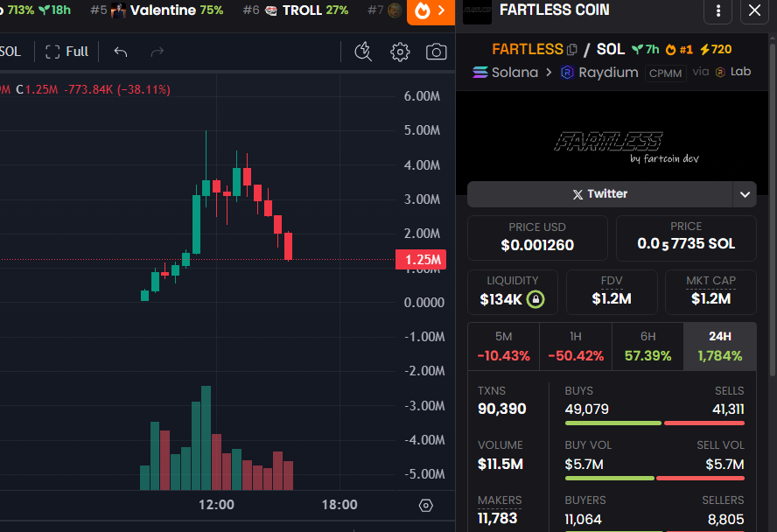Image resolution: width=777 pixels, height=532 pixels.
Task: Select the 6H timeframe tab
Action: (x=647, y=346)
